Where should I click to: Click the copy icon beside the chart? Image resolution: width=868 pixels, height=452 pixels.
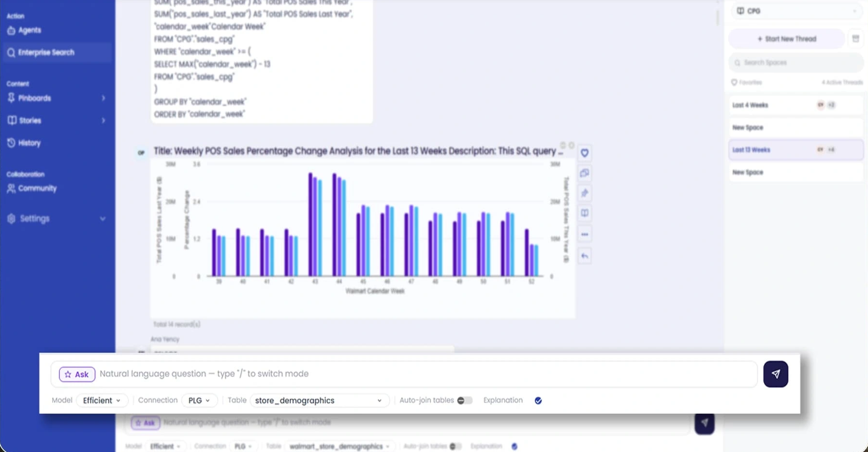point(585,173)
